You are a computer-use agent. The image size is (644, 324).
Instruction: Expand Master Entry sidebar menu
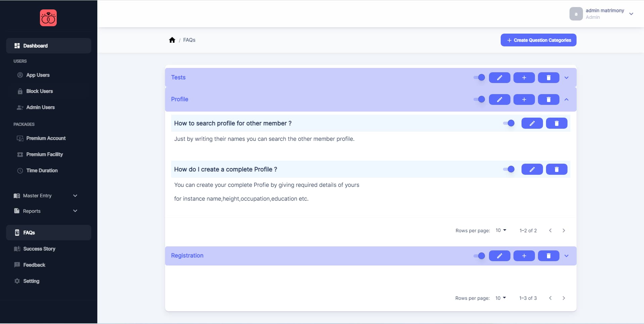point(45,196)
